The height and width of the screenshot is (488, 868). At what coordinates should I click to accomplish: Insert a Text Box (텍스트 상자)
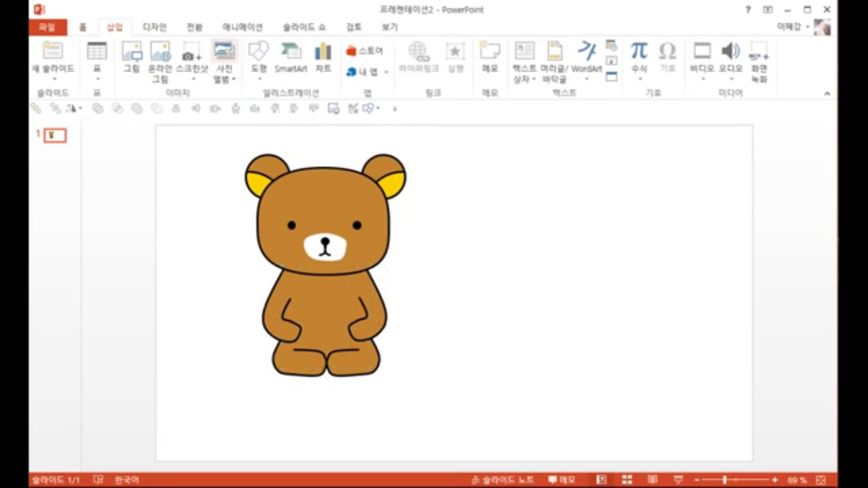point(524,61)
